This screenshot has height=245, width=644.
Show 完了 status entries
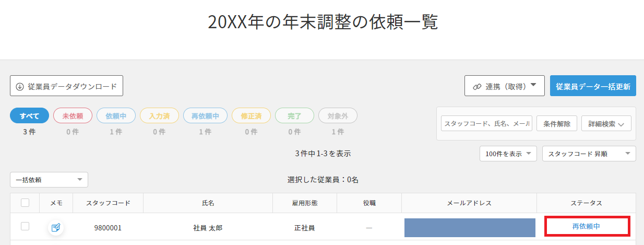[294, 116]
